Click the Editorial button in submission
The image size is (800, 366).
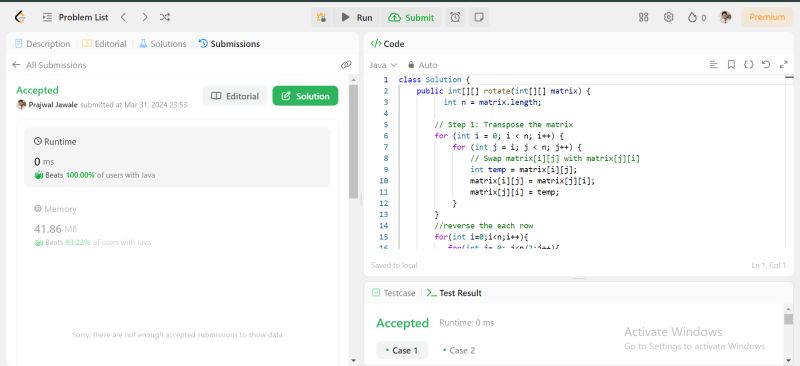pyautogui.click(x=235, y=96)
